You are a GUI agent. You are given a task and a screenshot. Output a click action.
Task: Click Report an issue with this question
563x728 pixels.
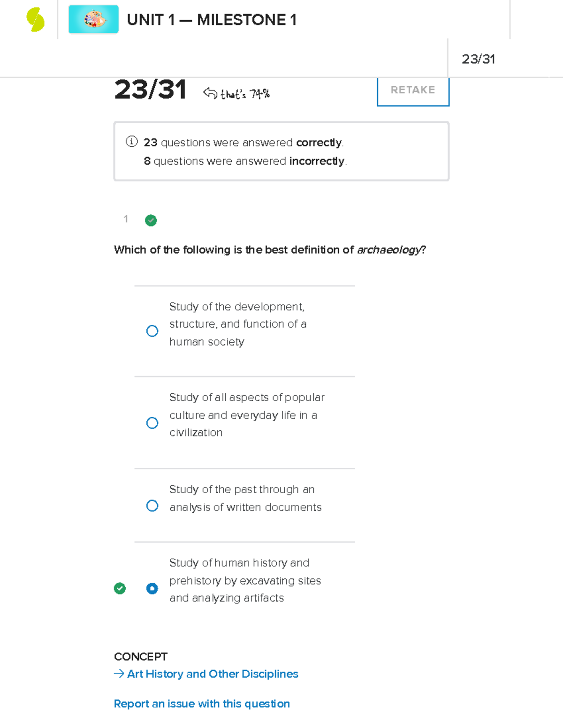[x=202, y=704]
